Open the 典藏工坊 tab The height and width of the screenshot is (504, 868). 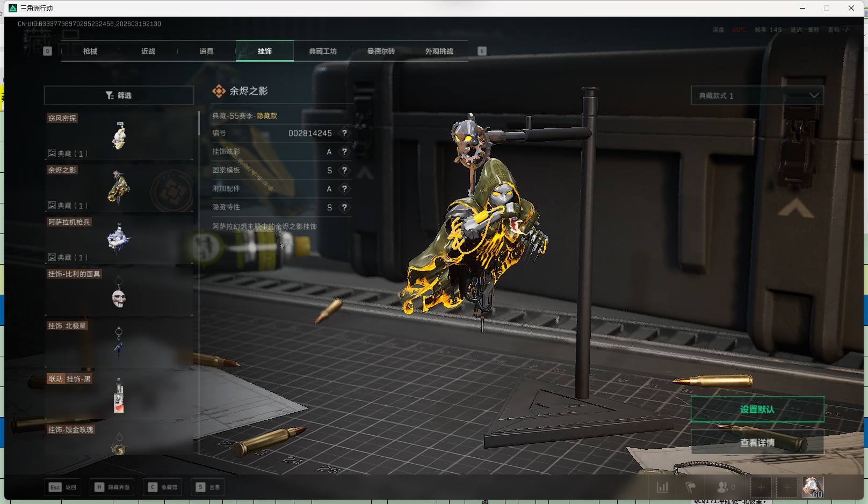tap(323, 52)
